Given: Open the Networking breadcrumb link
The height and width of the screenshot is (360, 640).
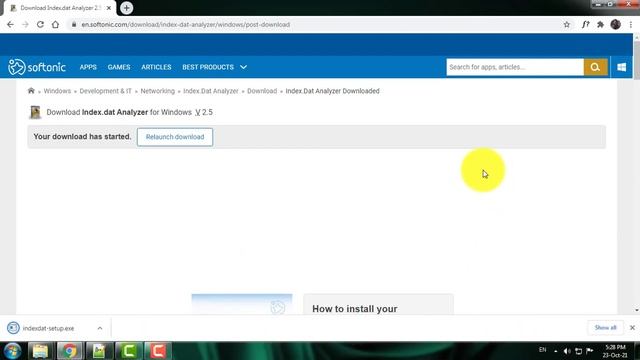Looking at the screenshot, I should [x=158, y=91].
